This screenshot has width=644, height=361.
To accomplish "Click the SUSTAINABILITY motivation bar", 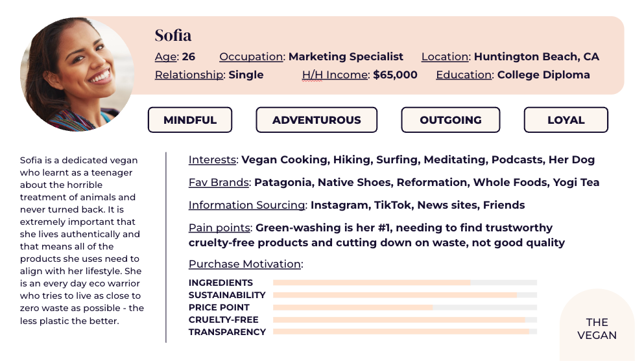I will point(405,295).
